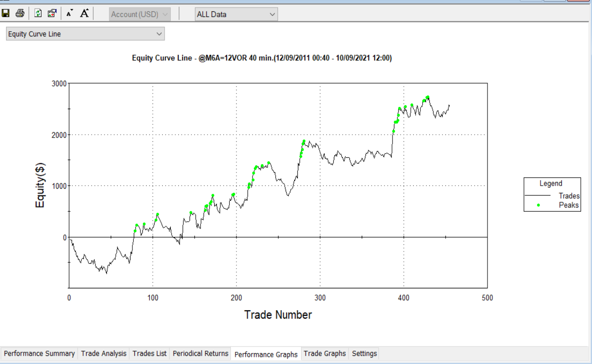This screenshot has width=592, height=364.
Task: Click the Equity Curve Line chart title
Action: tap(262, 58)
